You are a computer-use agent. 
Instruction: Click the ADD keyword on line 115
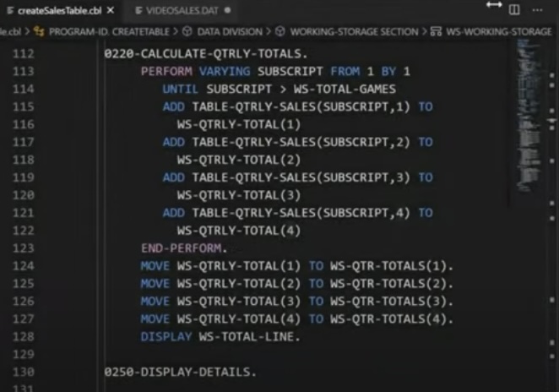click(174, 106)
